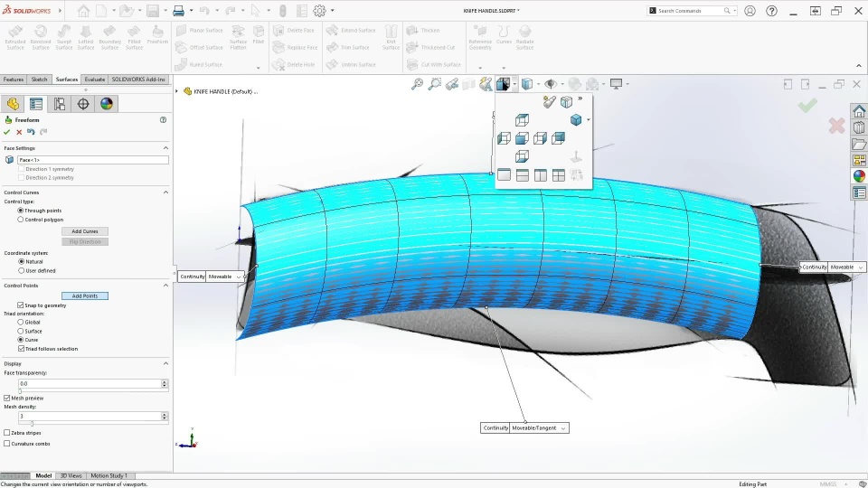
Task: Switch to the Evaluate tab
Action: [x=95, y=80]
